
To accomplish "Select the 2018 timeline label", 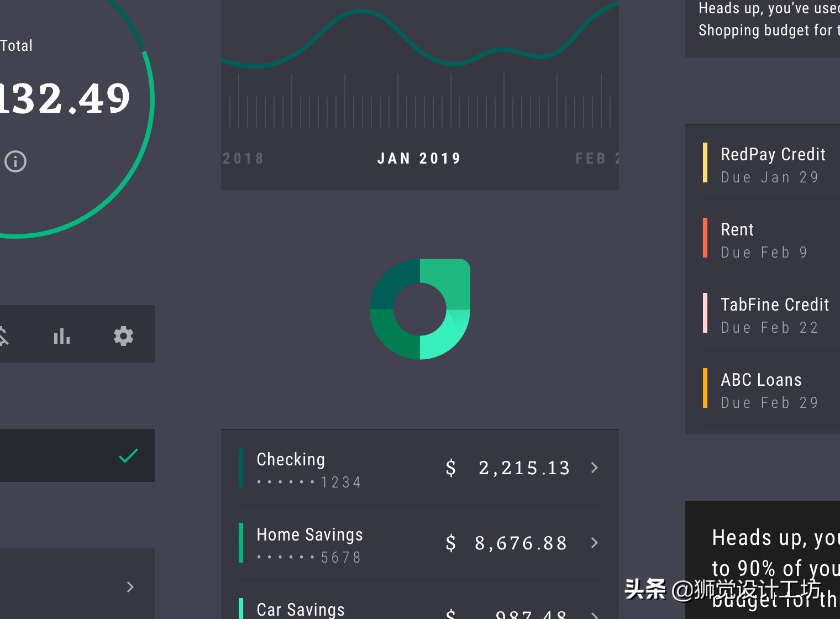I will pyautogui.click(x=243, y=159).
